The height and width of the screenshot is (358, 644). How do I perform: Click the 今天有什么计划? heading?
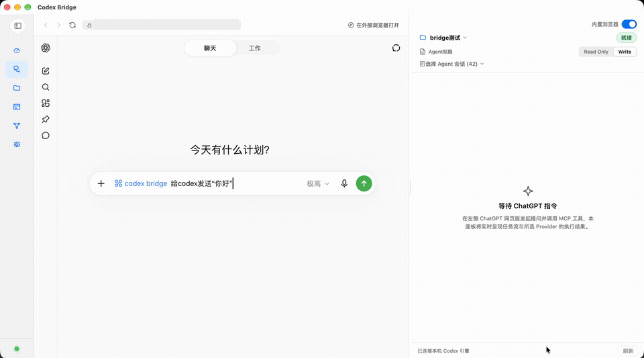click(x=229, y=150)
